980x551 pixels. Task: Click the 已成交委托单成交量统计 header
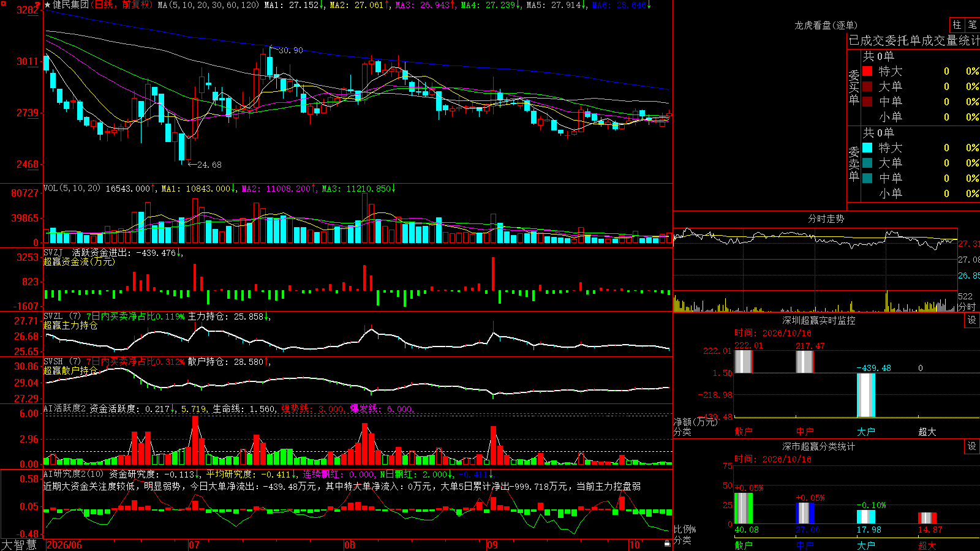914,40
